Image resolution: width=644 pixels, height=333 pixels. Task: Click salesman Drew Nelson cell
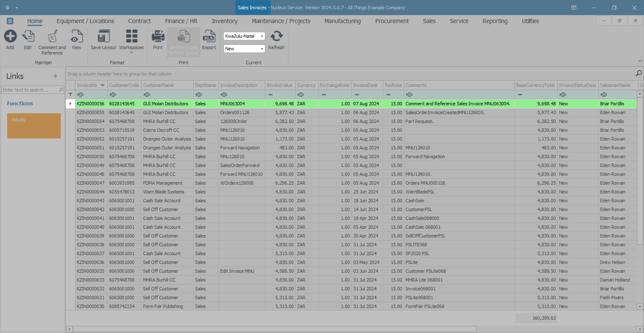pos(618,262)
